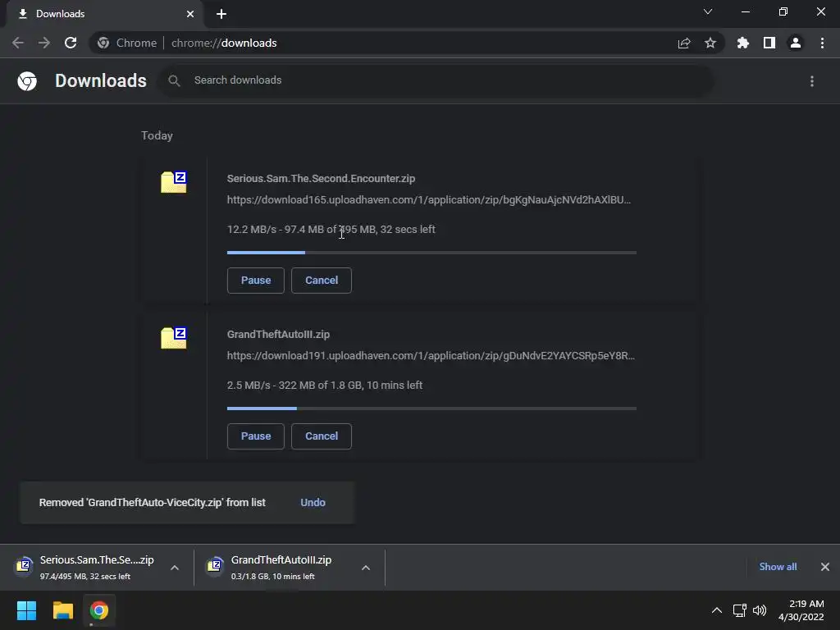Reload the downloads page
The image size is (840, 630).
(x=71, y=43)
